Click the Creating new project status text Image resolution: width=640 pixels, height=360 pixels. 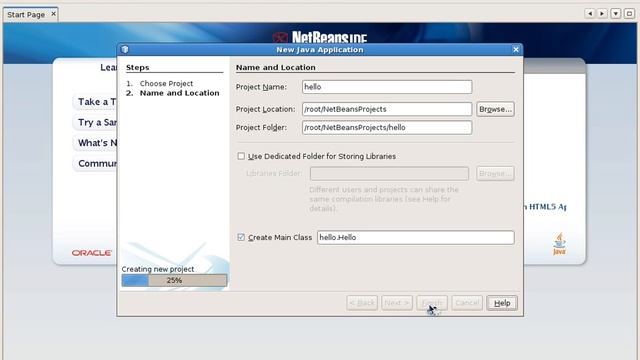[x=158, y=269]
